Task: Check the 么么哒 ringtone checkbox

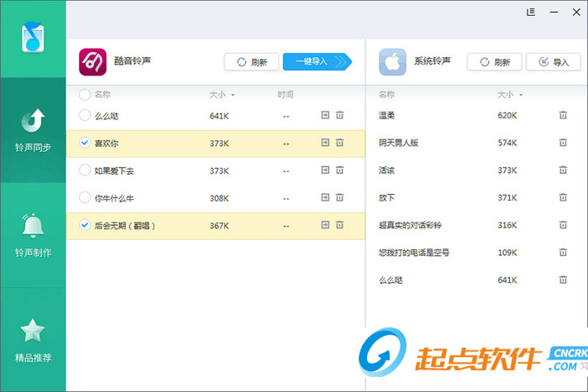Action: 85,116
